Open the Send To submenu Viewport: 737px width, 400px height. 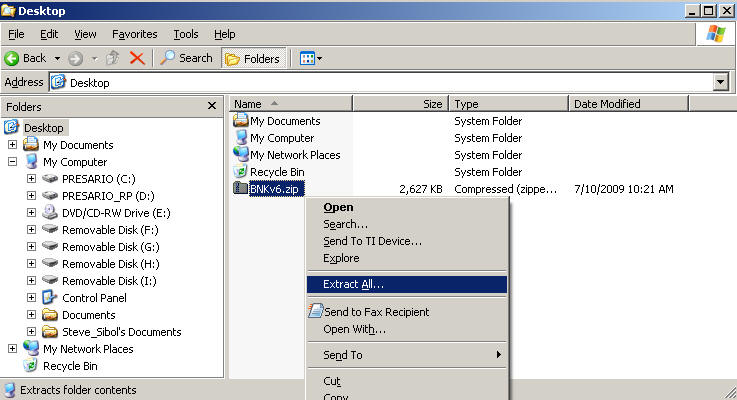[407, 355]
